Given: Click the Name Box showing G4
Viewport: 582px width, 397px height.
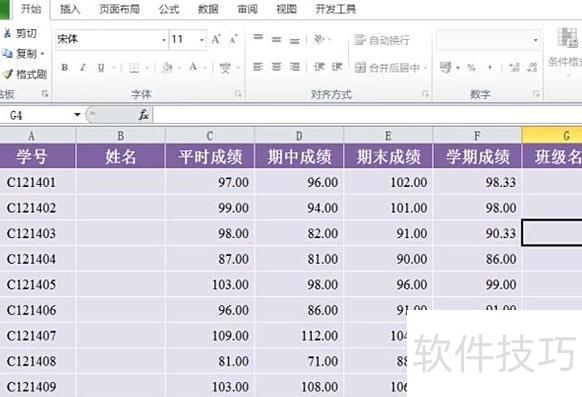Looking at the screenshot, I should click(x=36, y=115).
